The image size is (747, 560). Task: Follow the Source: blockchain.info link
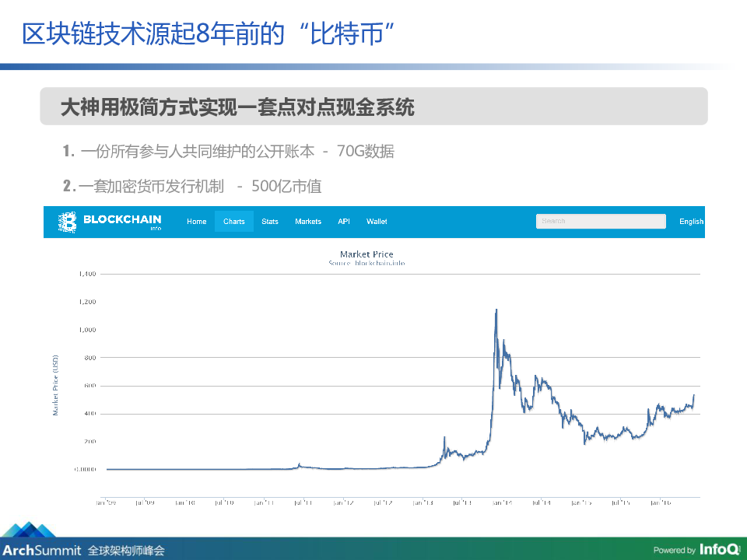366,264
